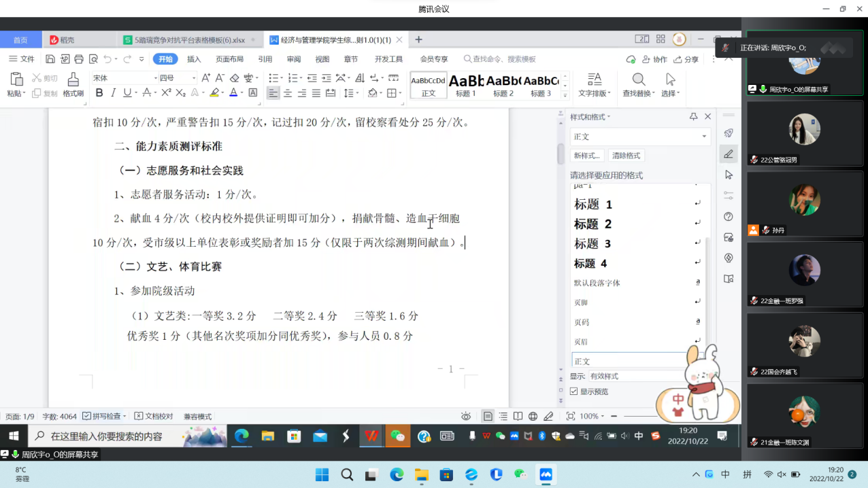
Task: Switch to the 页面布局 ribbon tab
Action: 229,59
